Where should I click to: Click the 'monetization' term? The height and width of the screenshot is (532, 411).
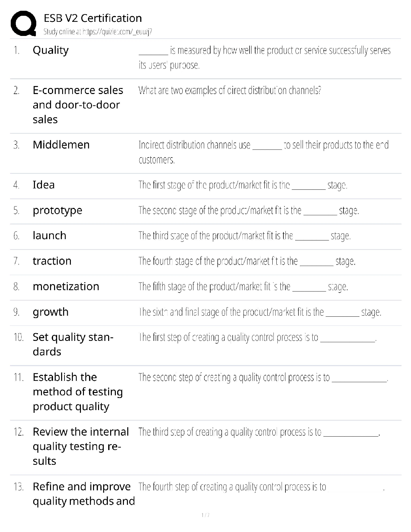[x=66, y=286]
